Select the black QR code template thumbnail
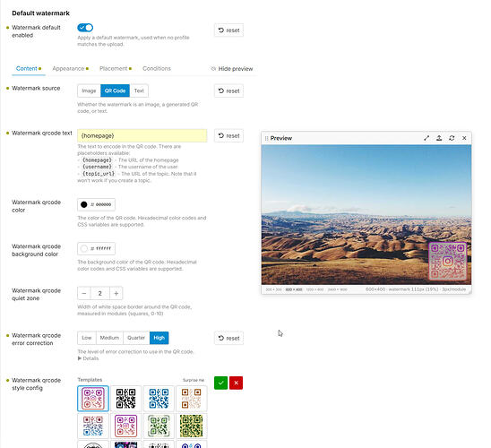The height and width of the screenshot is (448, 491). [125, 399]
